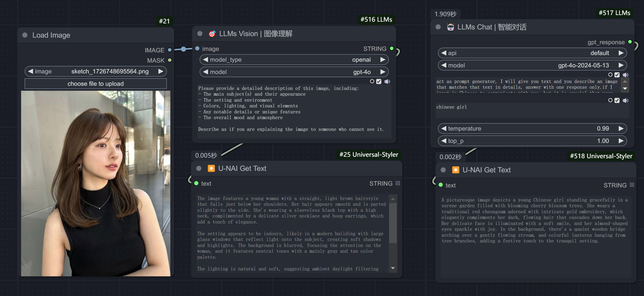Image resolution: width=644 pixels, height=296 pixels.
Task: Increase temperature value with right arrow
Action: 621,128
